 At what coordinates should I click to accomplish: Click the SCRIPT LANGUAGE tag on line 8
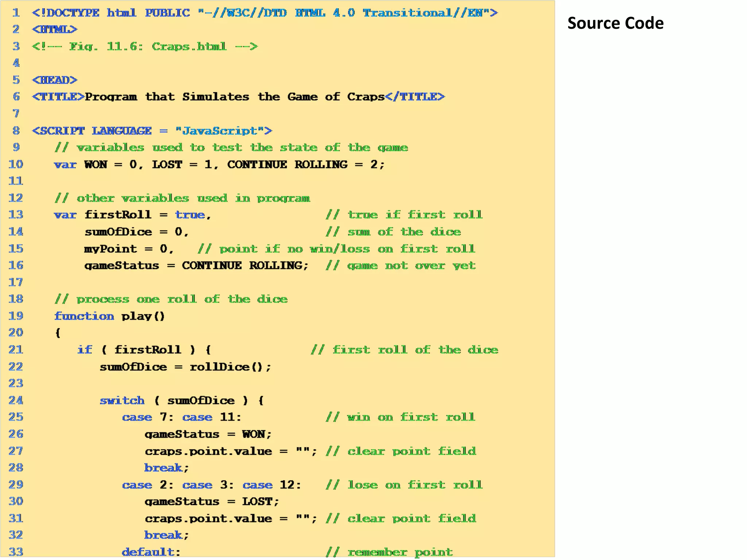tap(152, 131)
